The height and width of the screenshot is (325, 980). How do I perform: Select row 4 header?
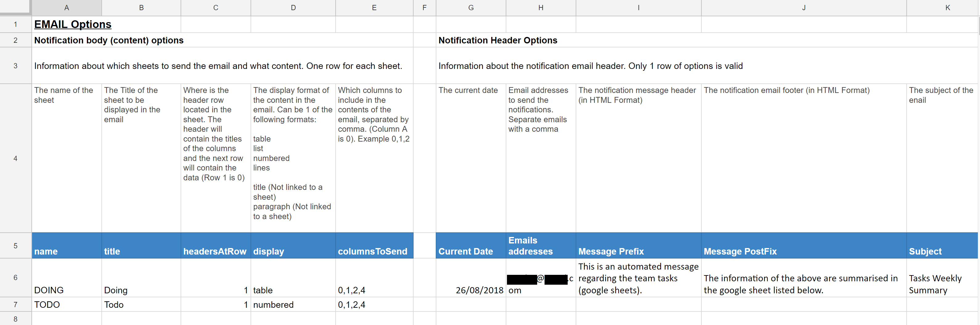[x=16, y=158]
